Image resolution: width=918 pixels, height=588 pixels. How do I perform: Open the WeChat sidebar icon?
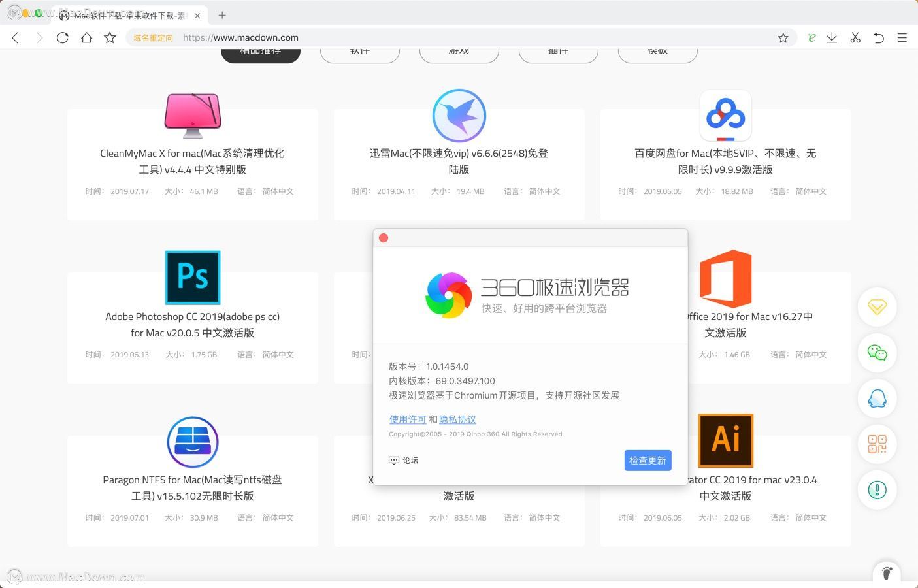[x=877, y=353]
